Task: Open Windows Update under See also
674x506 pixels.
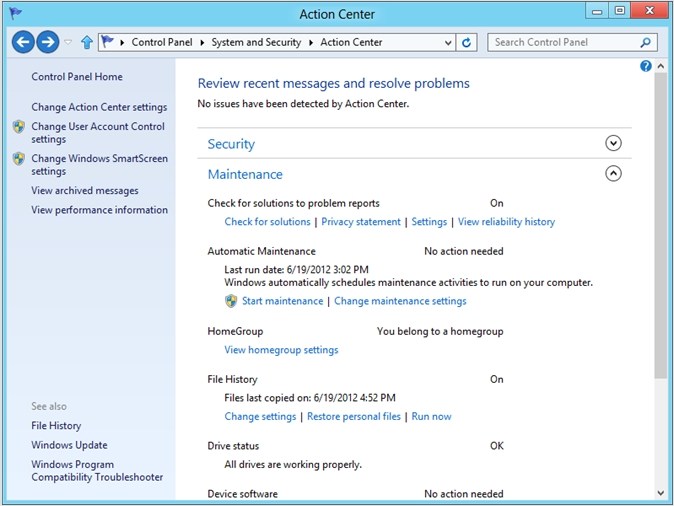Action: tap(69, 445)
